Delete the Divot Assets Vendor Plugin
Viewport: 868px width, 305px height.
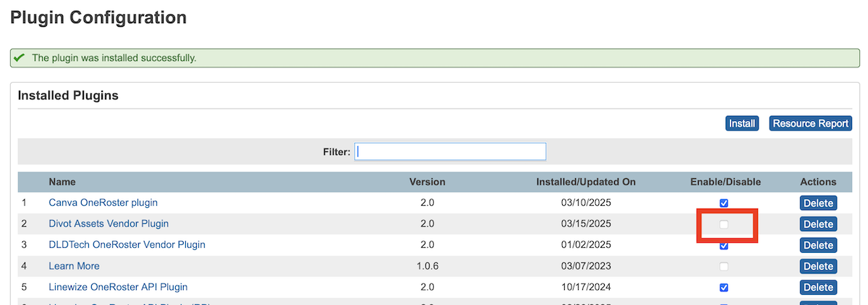(818, 225)
